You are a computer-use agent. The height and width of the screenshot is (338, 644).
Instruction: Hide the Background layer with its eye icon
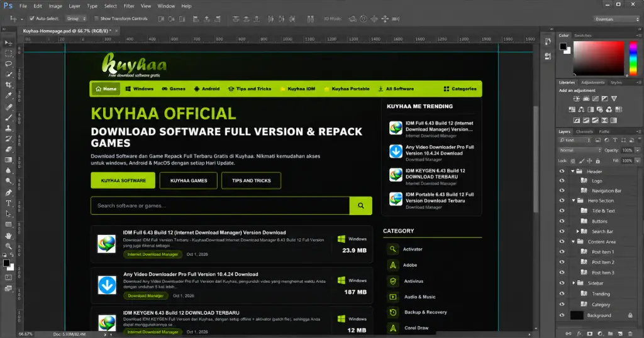[x=562, y=315]
